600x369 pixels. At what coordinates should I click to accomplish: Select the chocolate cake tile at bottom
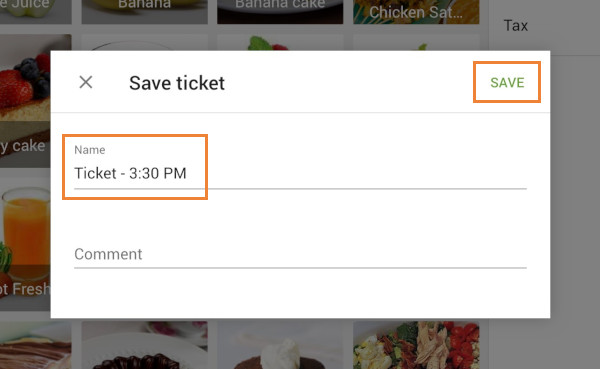coord(145,343)
